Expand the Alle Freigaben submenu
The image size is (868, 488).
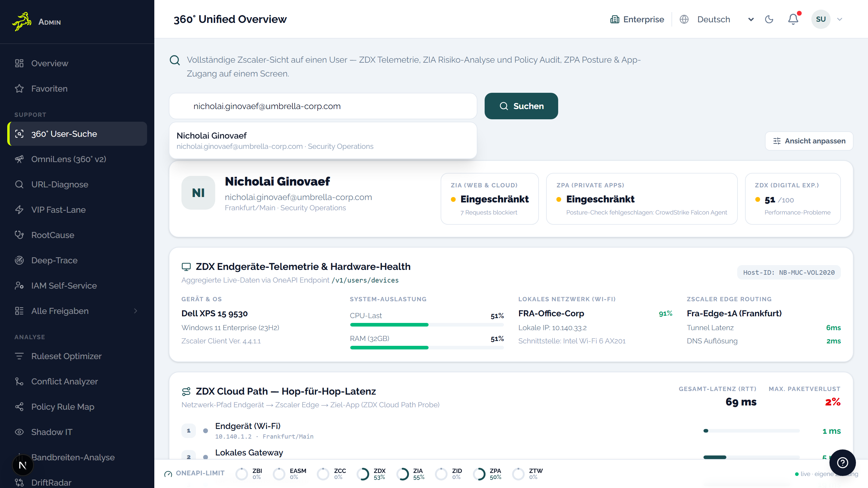(x=136, y=311)
